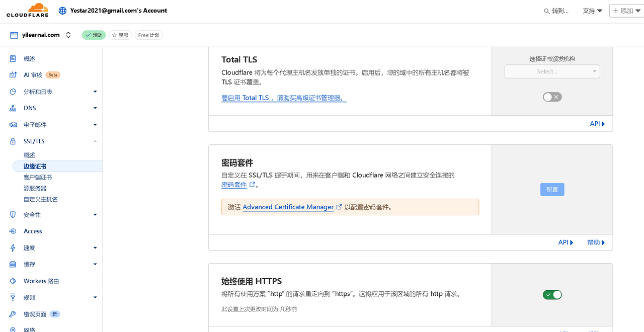
Task: Open the 添加 dropdown button
Action: pos(626,11)
